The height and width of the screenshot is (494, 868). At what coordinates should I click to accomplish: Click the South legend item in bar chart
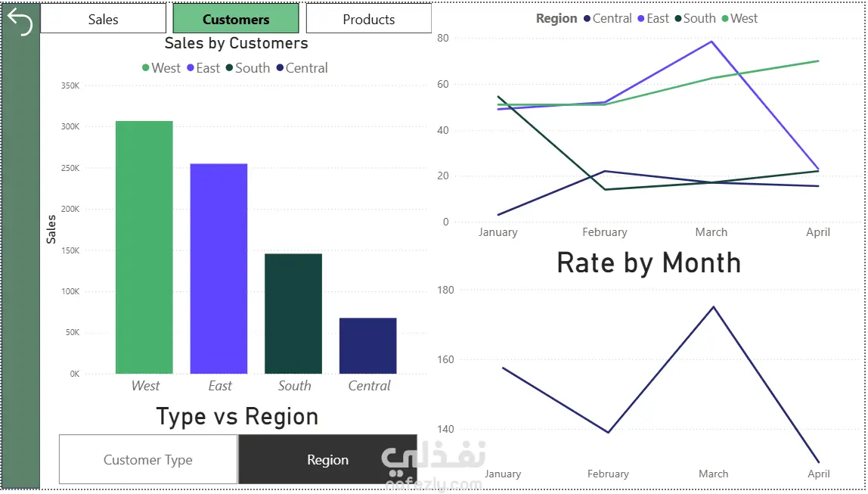[x=248, y=67]
